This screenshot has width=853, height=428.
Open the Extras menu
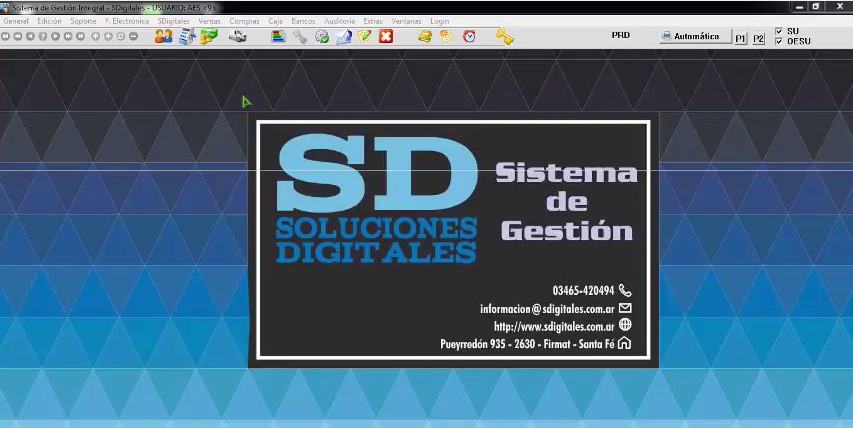(x=373, y=21)
